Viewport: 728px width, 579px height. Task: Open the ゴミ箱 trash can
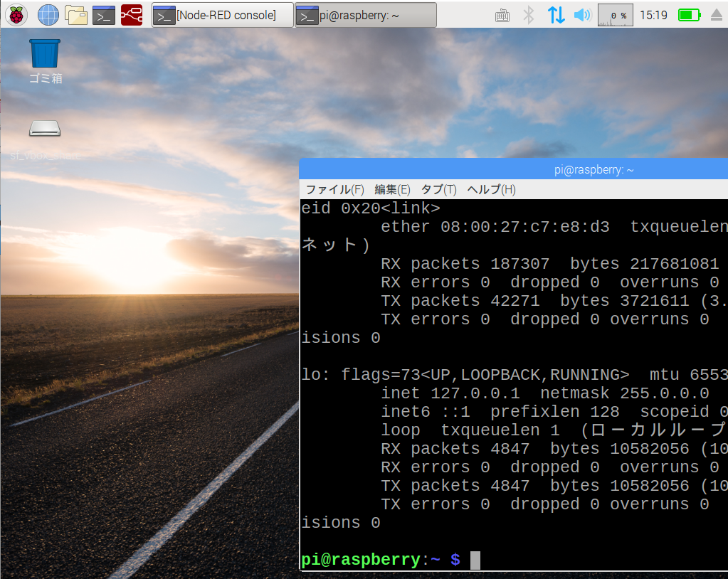point(44,53)
